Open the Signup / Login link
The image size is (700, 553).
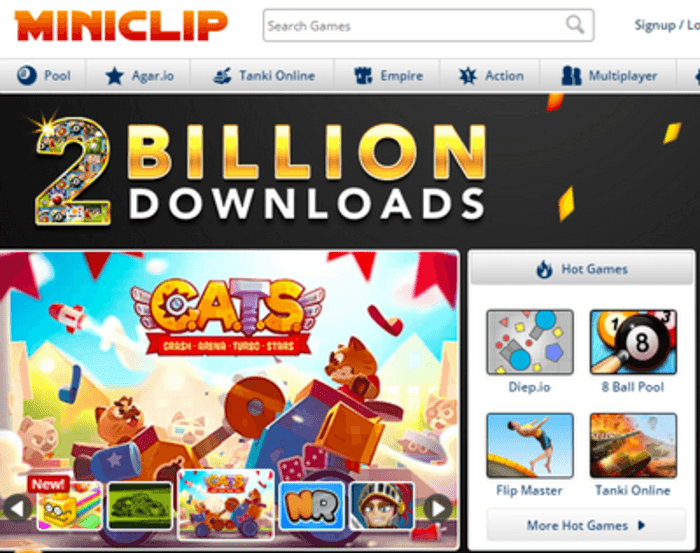[x=667, y=25]
